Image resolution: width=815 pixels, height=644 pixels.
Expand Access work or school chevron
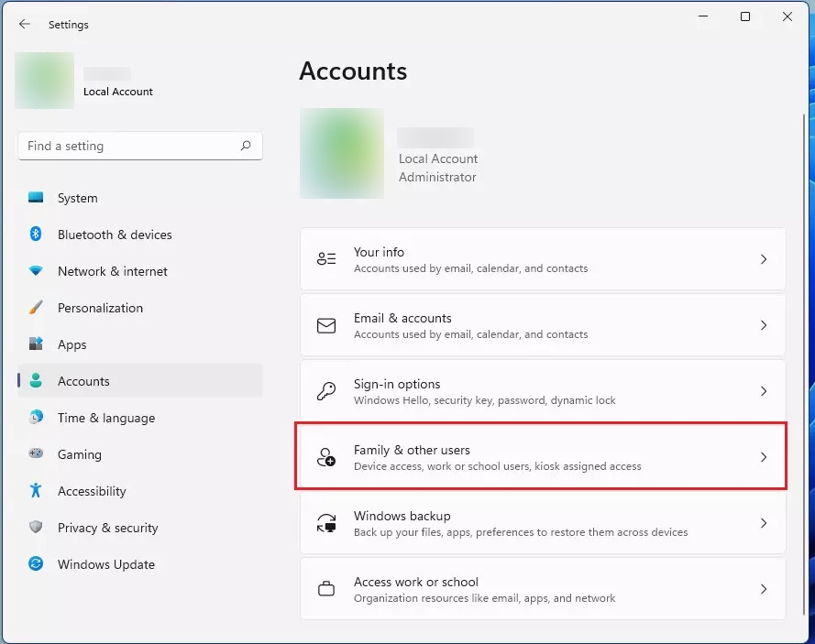[x=764, y=589]
